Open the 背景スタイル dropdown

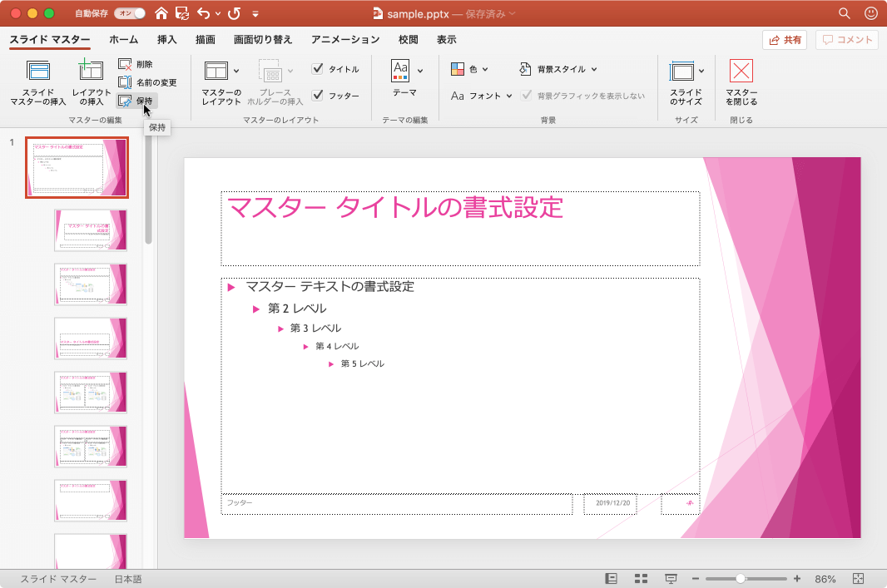point(557,69)
